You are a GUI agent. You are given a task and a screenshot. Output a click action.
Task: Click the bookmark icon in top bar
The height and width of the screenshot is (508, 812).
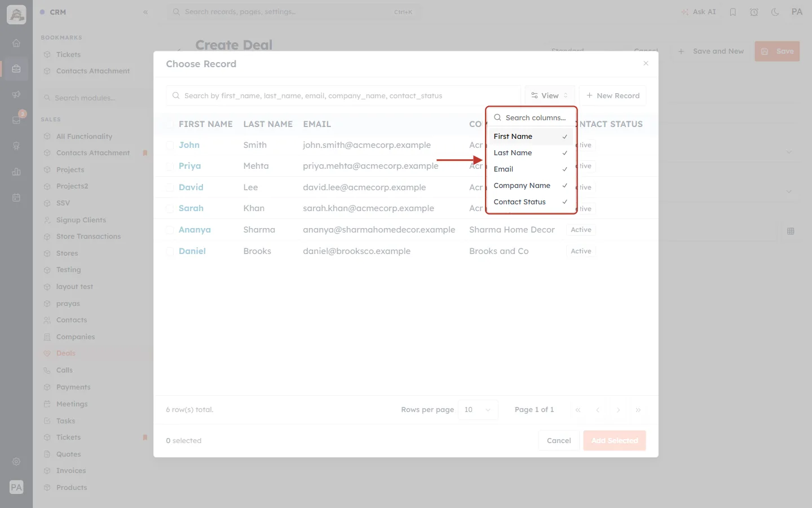[732, 12]
